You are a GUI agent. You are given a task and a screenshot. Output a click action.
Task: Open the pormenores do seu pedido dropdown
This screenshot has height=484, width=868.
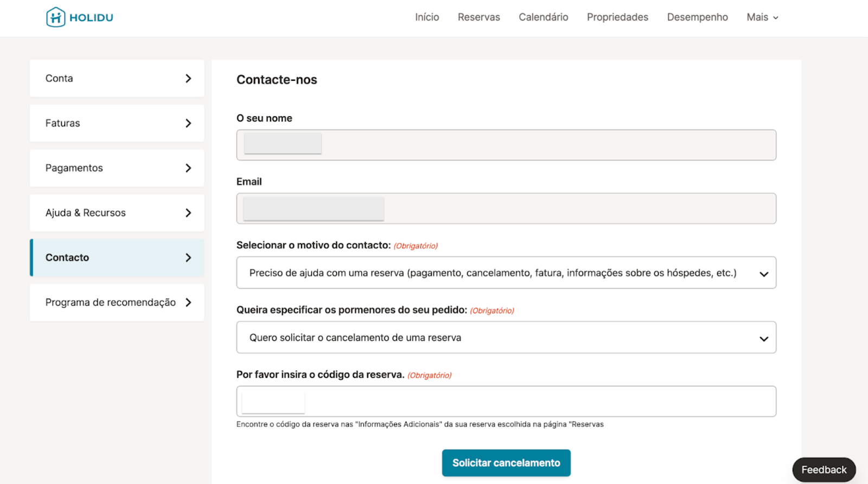point(506,338)
